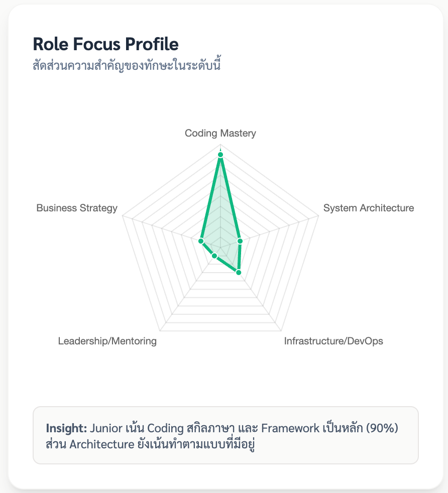Click the Business Strategy axis label
The width and height of the screenshot is (448, 493).
click(x=77, y=208)
